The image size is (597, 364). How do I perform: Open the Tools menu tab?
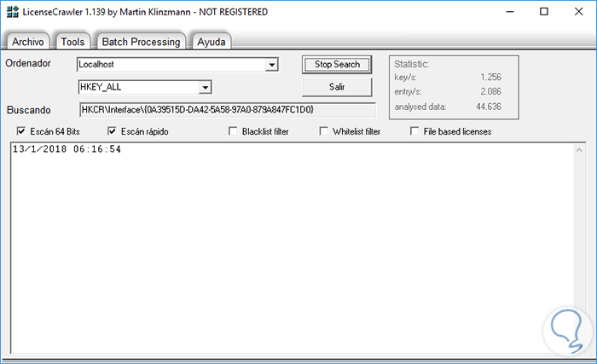point(72,42)
